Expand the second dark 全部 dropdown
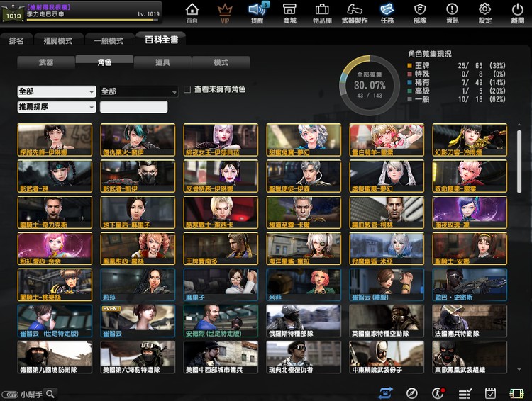This screenshot has width=532, height=401. click(139, 91)
